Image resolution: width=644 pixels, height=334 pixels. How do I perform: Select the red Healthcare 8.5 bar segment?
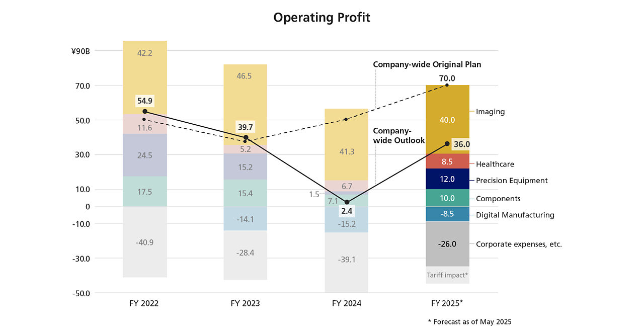[x=447, y=161]
